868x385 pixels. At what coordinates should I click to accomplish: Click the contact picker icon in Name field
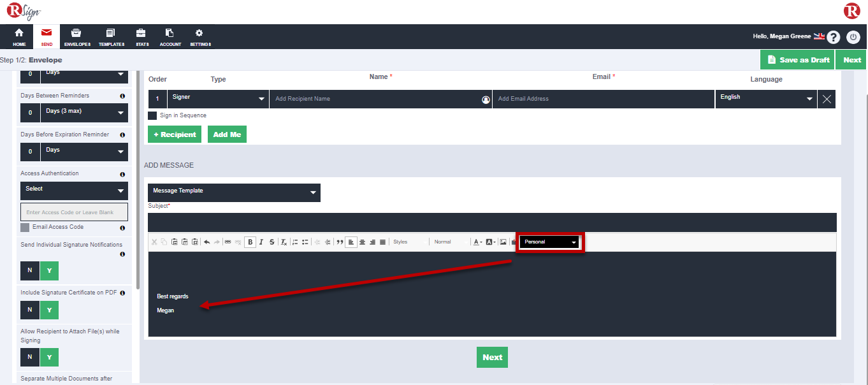(486, 99)
